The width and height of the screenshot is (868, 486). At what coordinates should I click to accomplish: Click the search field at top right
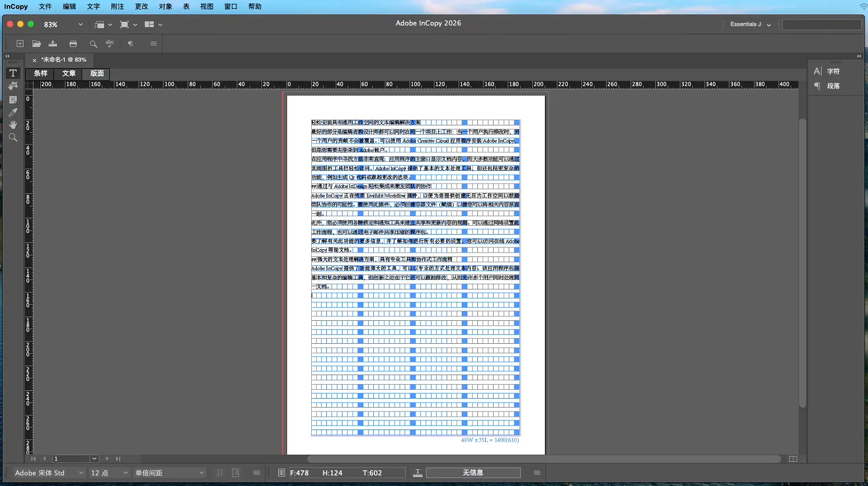[x=821, y=25]
